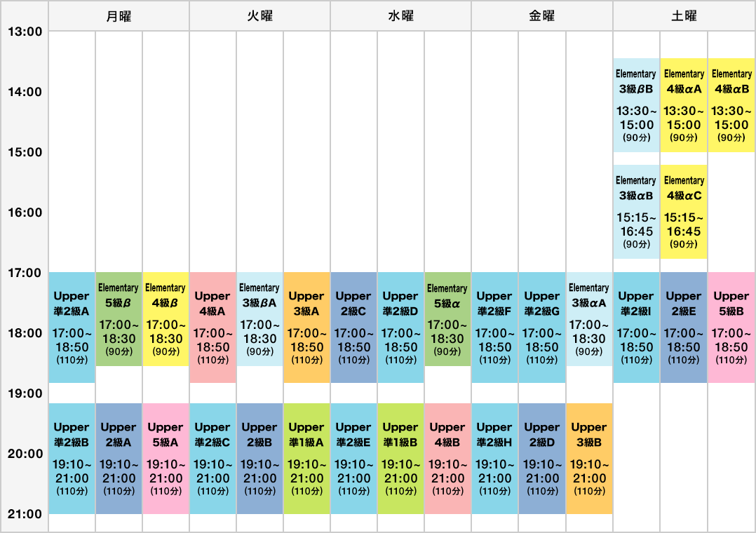The width and height of the screenshot is (756, 533).
Task: Select the Upper 準2級F class
Action: [x=494, y=328]
